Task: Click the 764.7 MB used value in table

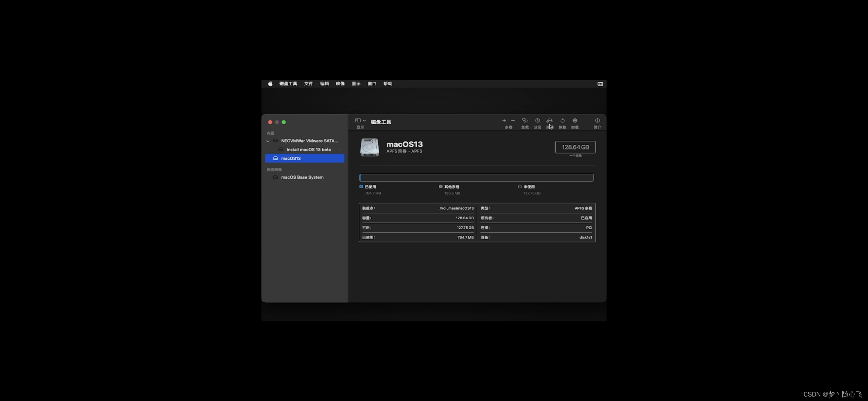Action: pos(465,237)
